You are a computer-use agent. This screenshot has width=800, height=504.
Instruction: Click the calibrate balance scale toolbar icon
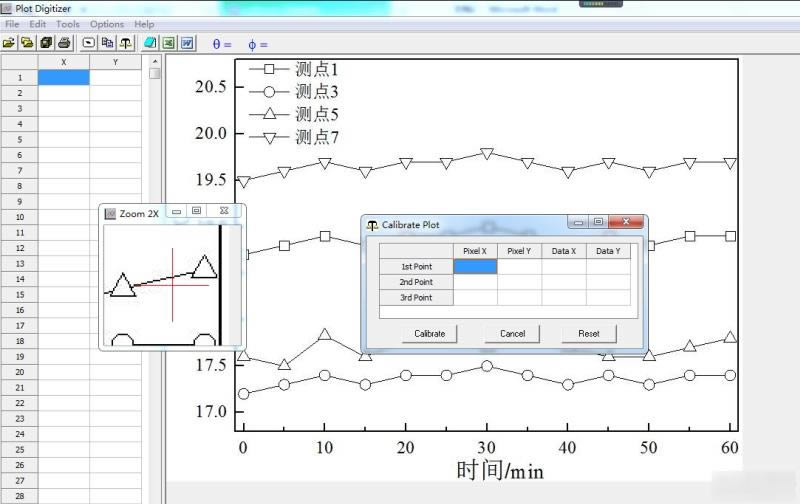click(x=126, y=43)
